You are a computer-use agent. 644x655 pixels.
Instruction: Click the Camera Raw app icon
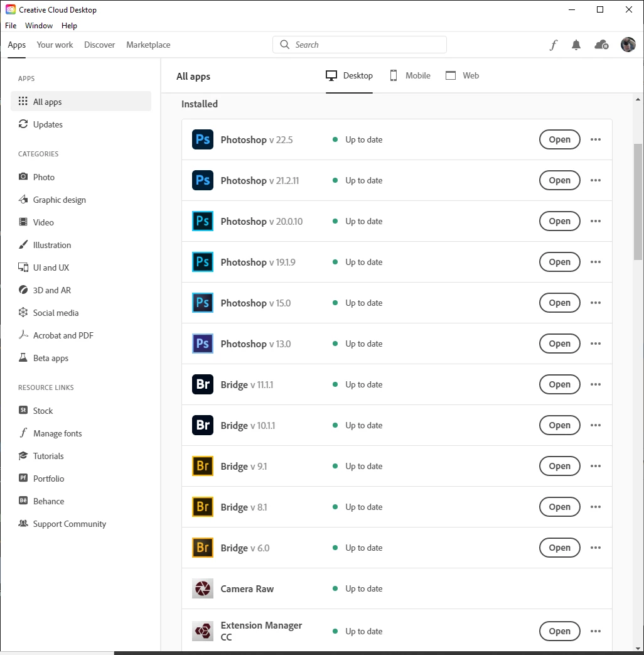point(203,588)
